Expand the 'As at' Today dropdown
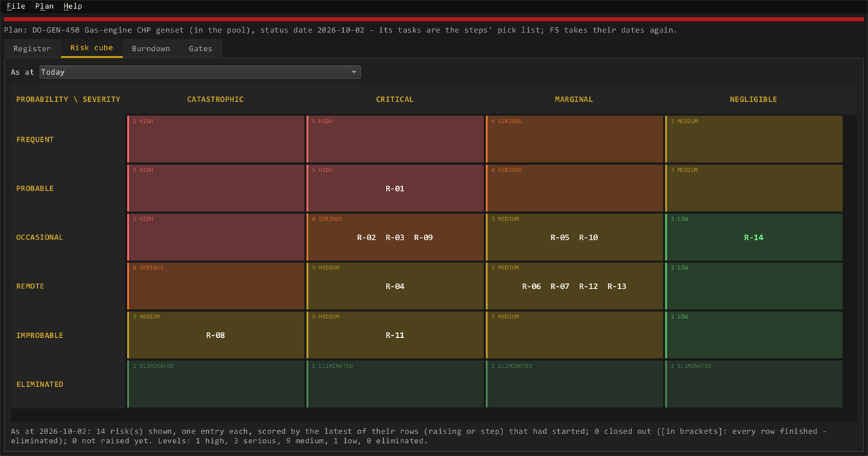 click(200, 72)
